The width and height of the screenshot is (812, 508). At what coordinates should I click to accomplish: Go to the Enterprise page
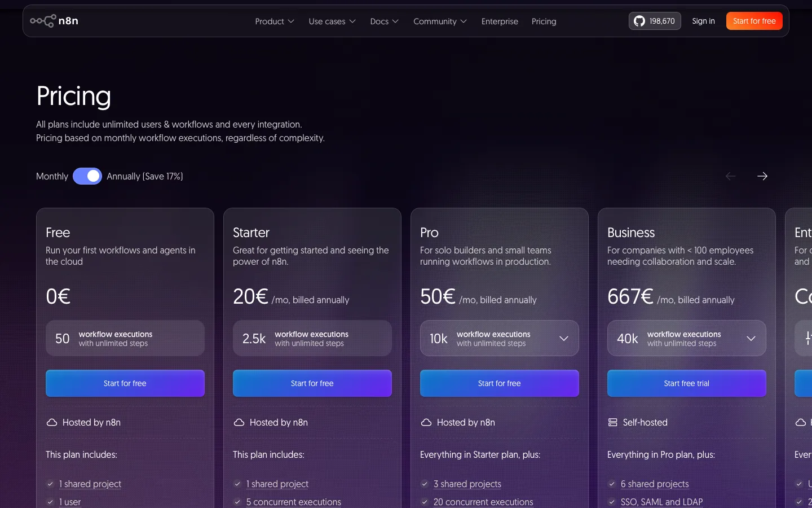[x=500, y=21]
